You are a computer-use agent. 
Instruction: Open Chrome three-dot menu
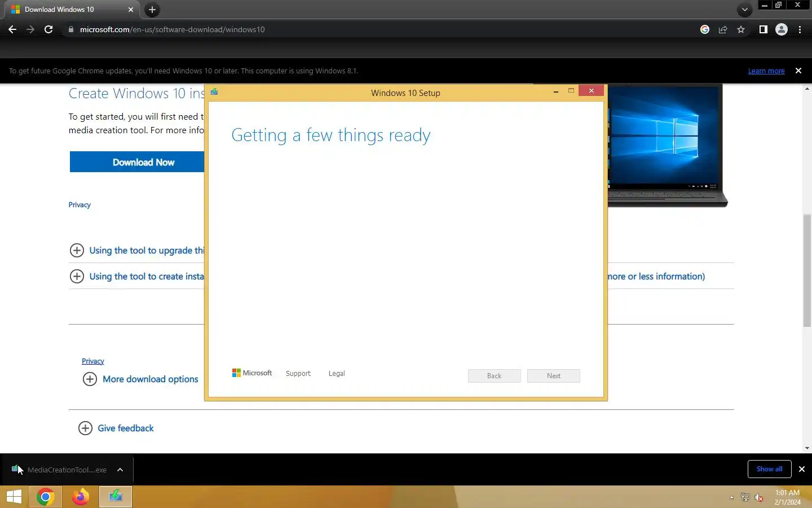point(800,29)
